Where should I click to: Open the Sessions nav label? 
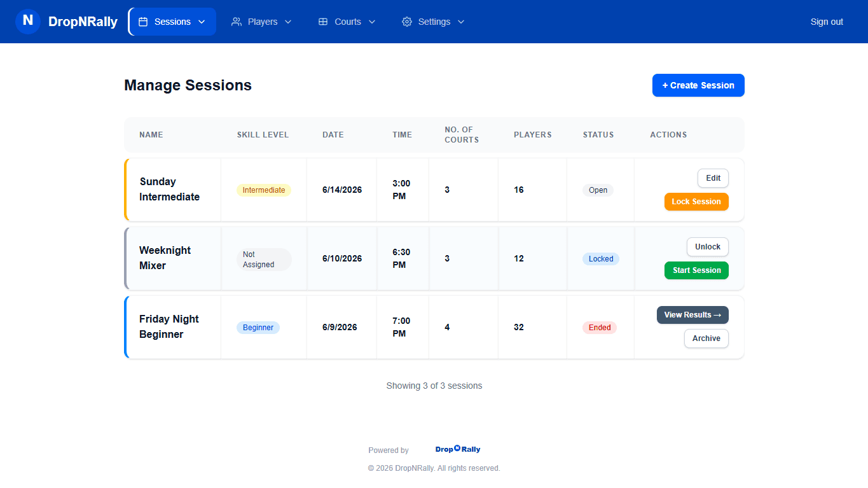coord(172,22)
